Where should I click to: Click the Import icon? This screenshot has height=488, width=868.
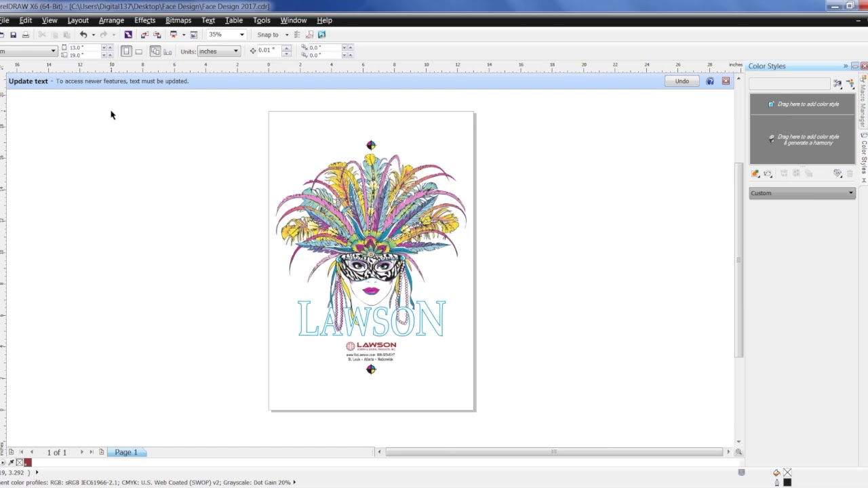point(144,35)
